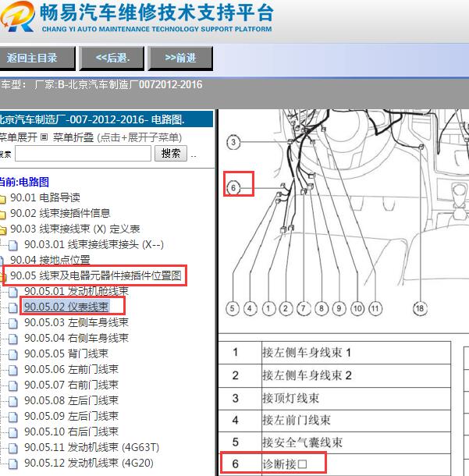Screen dimensions: 469x476
Task: Select 90.05.02 仪表线束 page
Action: tap(66, 307)
